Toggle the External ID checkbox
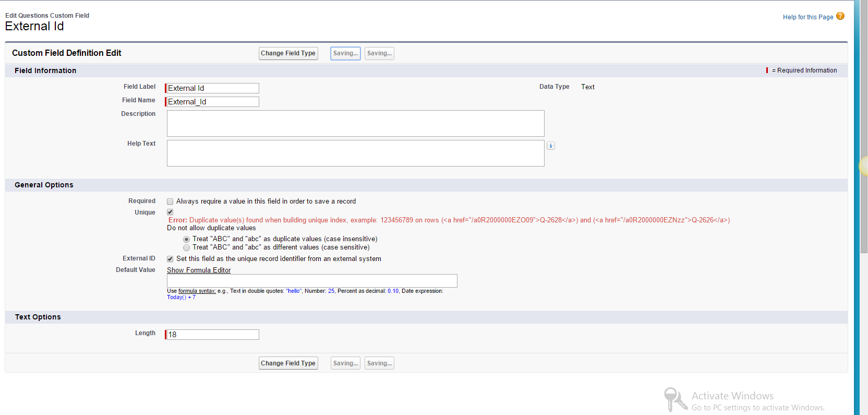 click(x=170, y=259)
